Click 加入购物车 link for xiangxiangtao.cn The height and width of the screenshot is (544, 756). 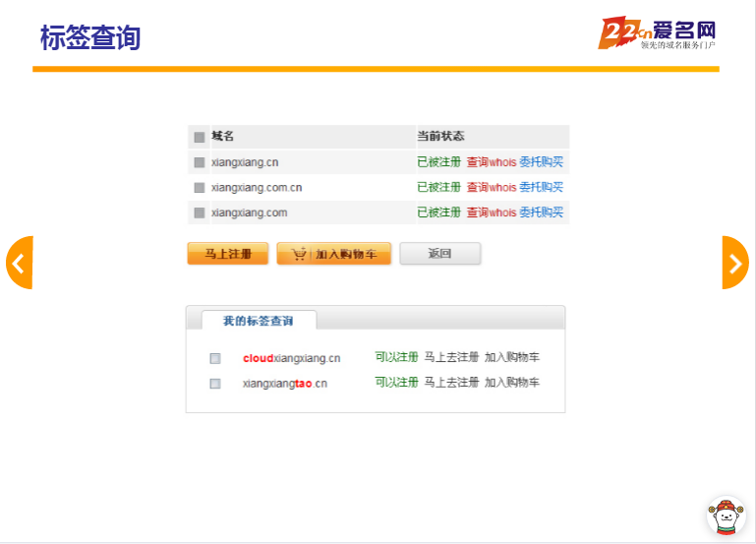[511, 383]
